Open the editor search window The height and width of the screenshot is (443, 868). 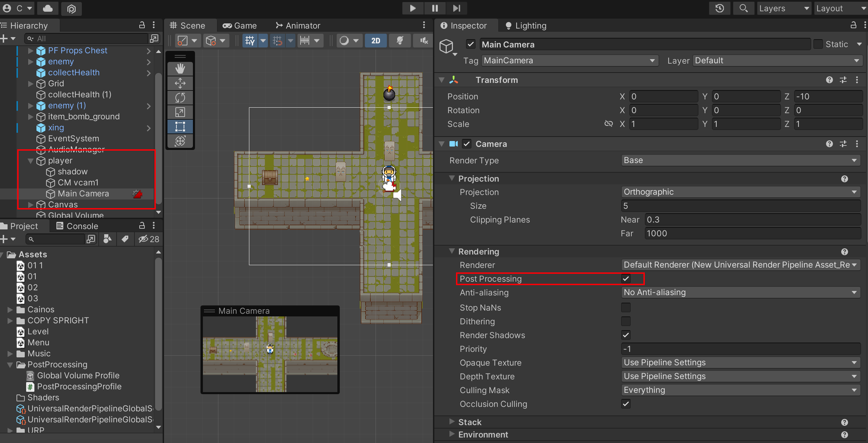click(744, 8)
